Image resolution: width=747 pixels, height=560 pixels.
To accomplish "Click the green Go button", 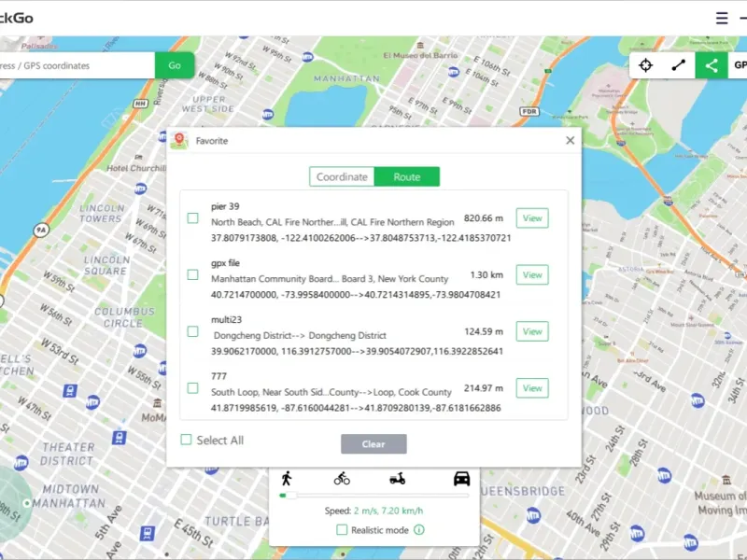I will click(x=175, y=65).
